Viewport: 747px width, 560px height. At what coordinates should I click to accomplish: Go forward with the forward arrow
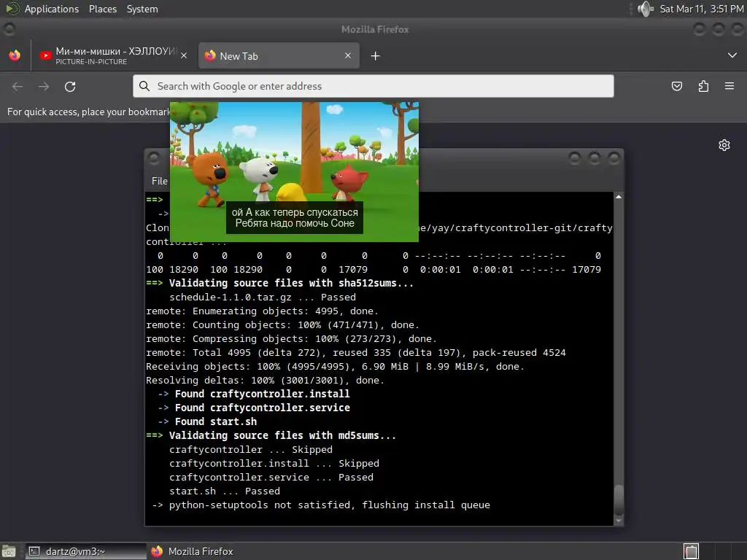(44, 87)
